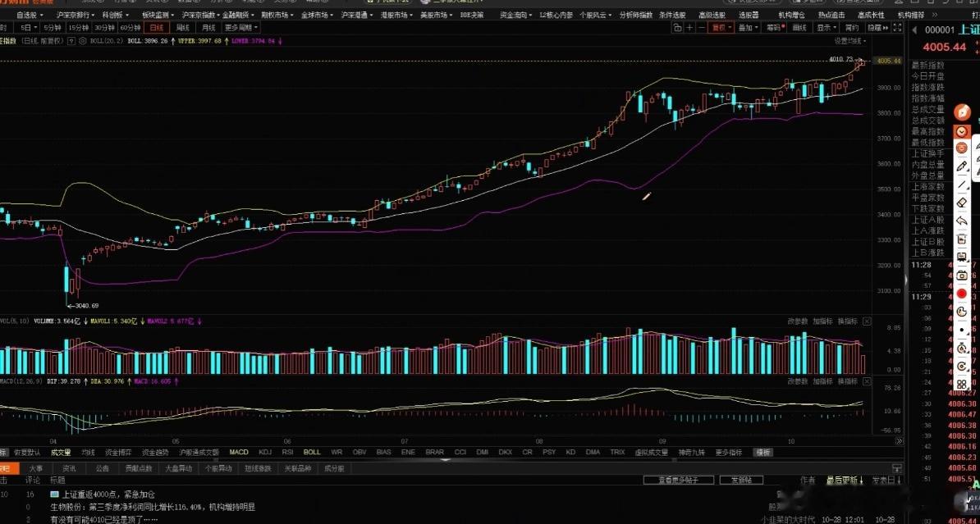
Task: Go to previous stock with left arrow by 000001
Action: (x=914, y=30)
